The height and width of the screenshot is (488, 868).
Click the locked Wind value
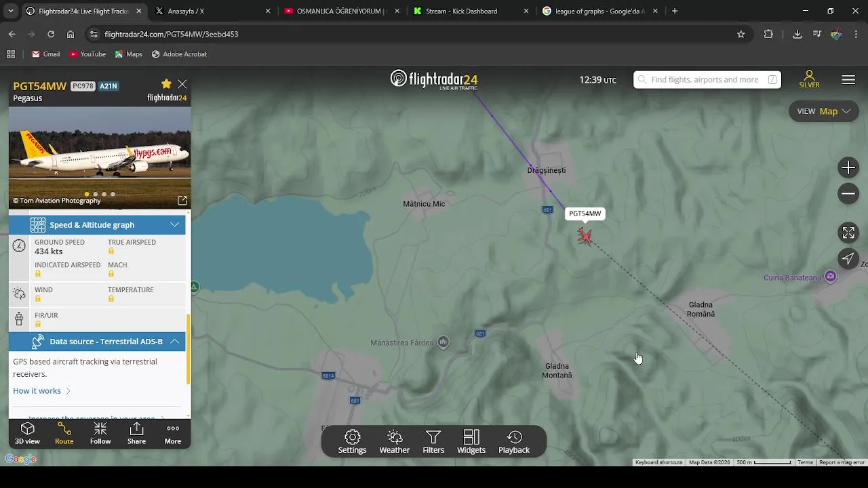coord(38,299)
